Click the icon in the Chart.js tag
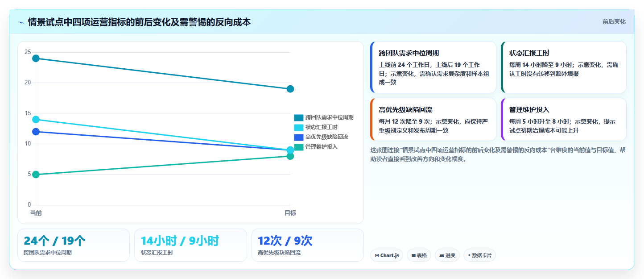644x279 pixels. [x=377, y=256]
